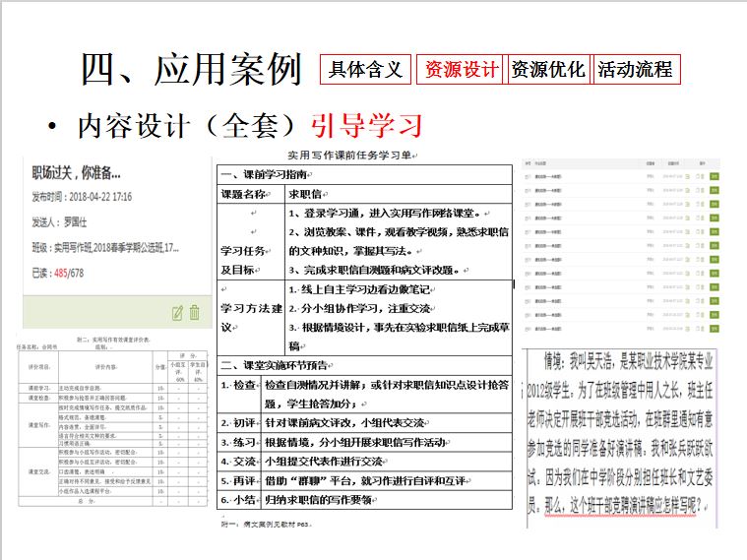Click the 附二 evaluation table title
Viewport: 747px width, 560px height.
113,340
